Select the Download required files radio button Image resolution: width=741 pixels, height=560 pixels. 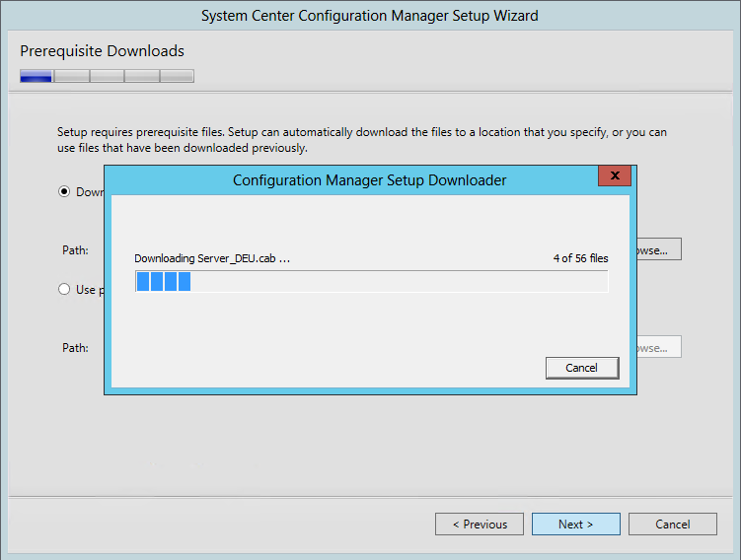[64, 191]
